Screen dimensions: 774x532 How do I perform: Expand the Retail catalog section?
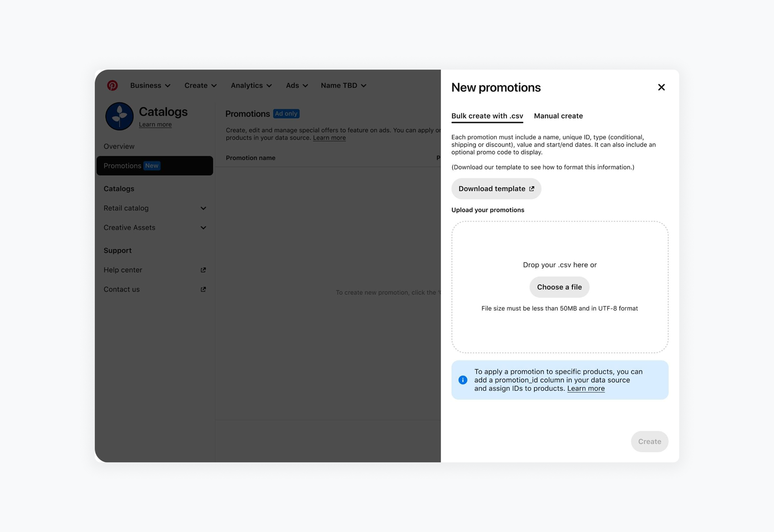pos(203,208)
